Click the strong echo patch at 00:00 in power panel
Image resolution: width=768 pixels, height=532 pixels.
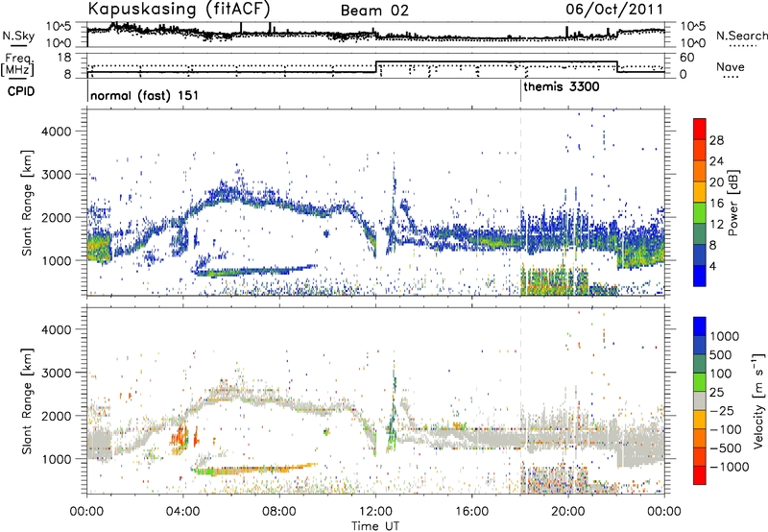coord(100,249)
